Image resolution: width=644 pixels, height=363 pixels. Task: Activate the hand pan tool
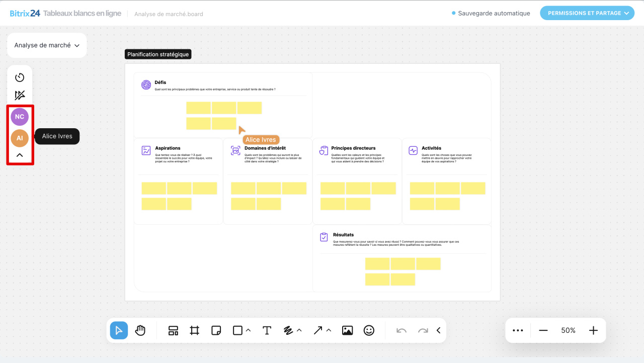coord(140,330)
